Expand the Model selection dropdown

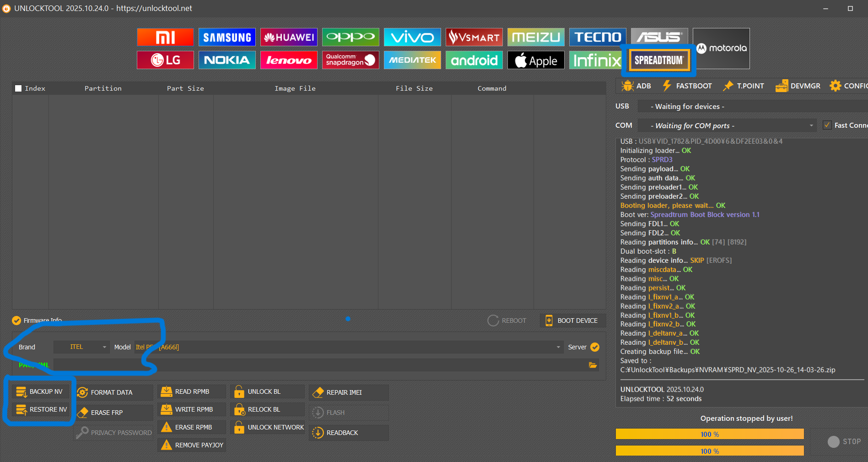click(558, 347)
